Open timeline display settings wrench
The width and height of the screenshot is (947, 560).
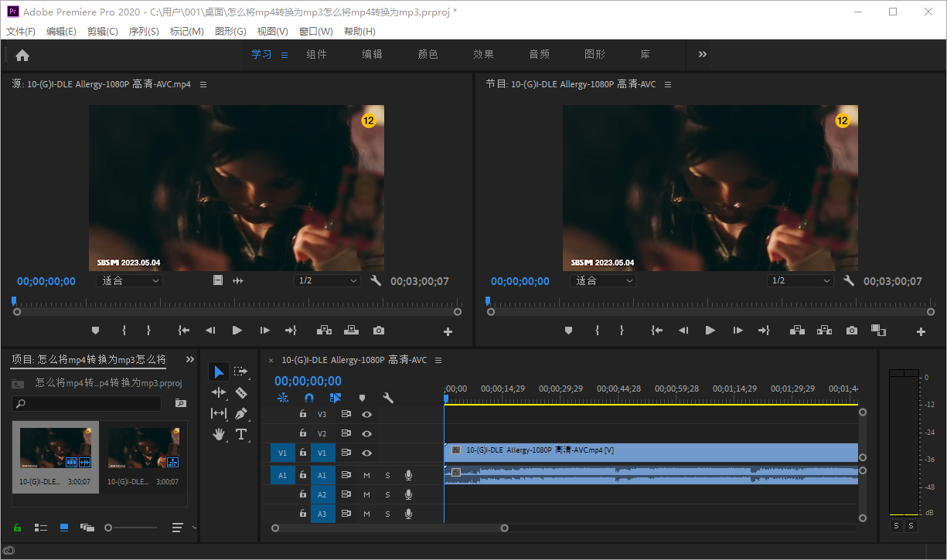click(x=388, y=399)
